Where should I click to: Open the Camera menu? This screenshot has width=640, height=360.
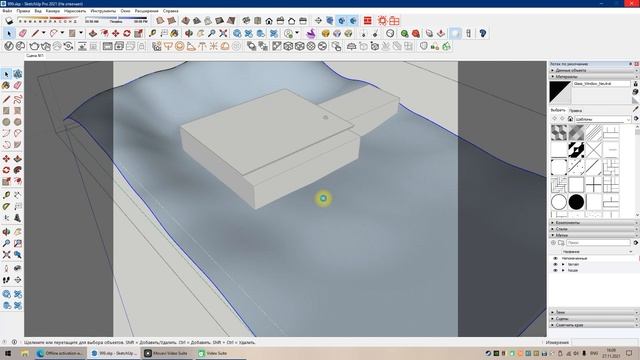[53, 11]
